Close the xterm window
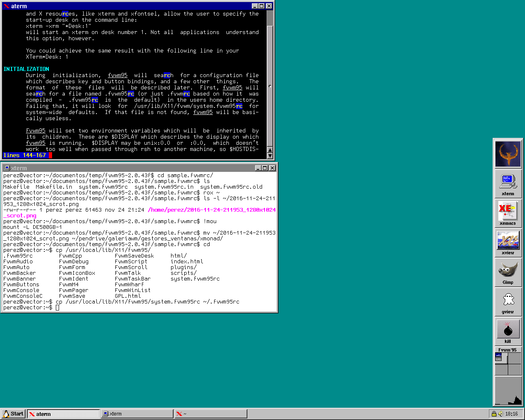The height and width of the screenshot is (420, 525). coord(272,168)
